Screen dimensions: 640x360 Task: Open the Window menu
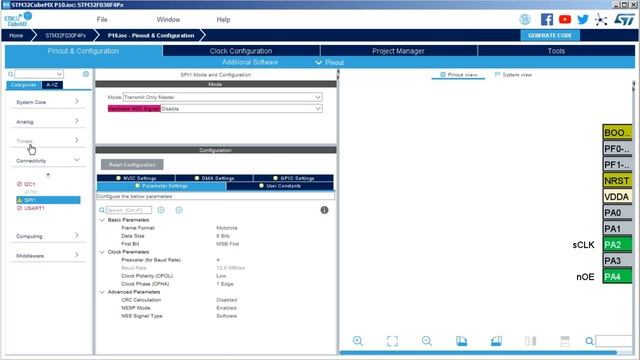tap(168, 20)
